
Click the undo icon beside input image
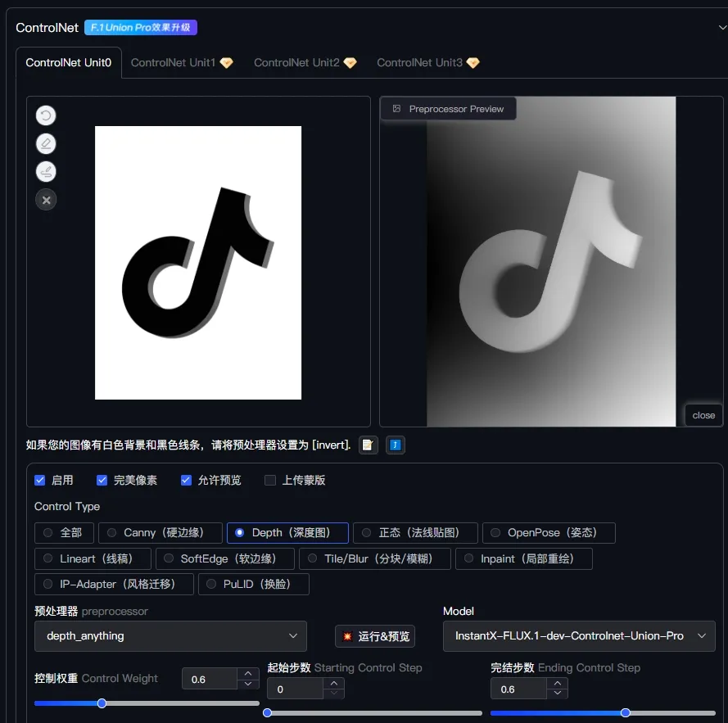point(46,115)
